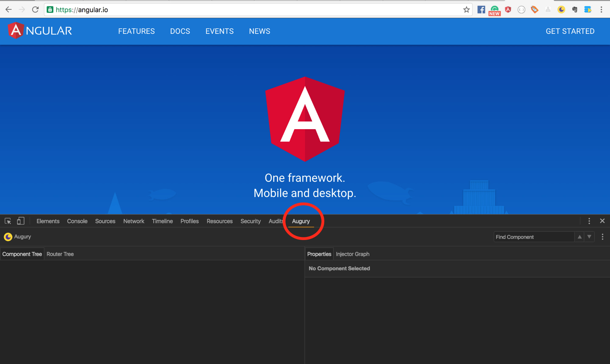Click the Augury moon logo in the panel

[8, 237]
